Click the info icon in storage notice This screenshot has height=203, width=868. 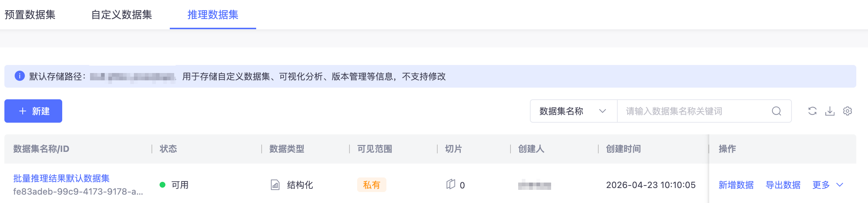click(19, 76)
